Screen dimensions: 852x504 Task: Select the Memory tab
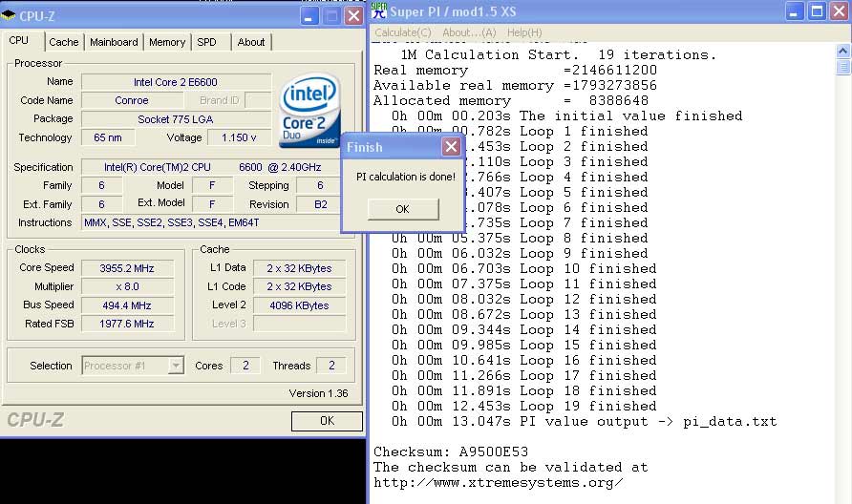(167, 42)
